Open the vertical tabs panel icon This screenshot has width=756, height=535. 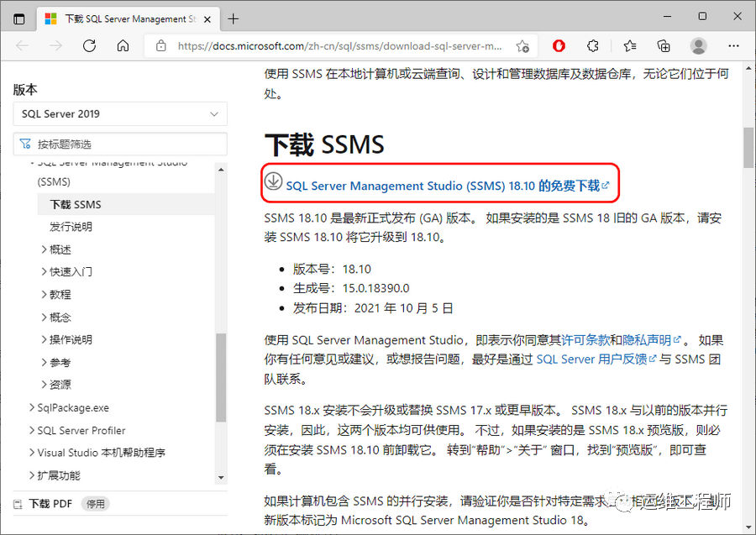click(18, 19)
